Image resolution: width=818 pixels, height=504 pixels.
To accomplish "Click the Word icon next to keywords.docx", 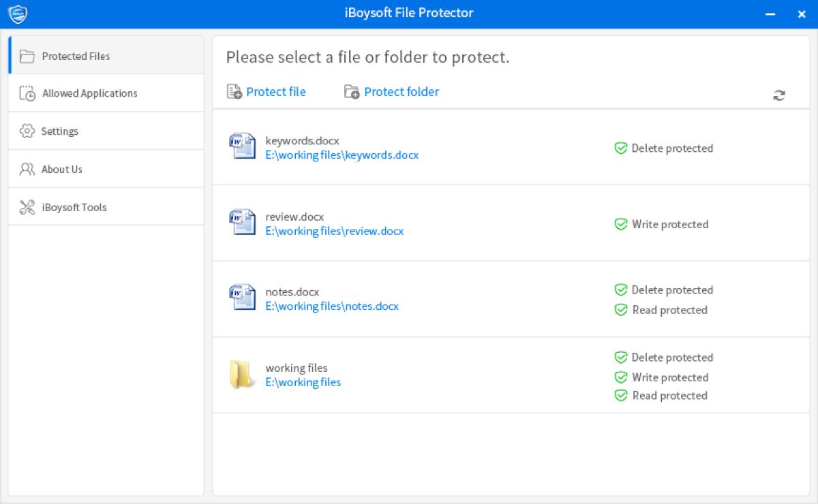I will pos(241,147).
